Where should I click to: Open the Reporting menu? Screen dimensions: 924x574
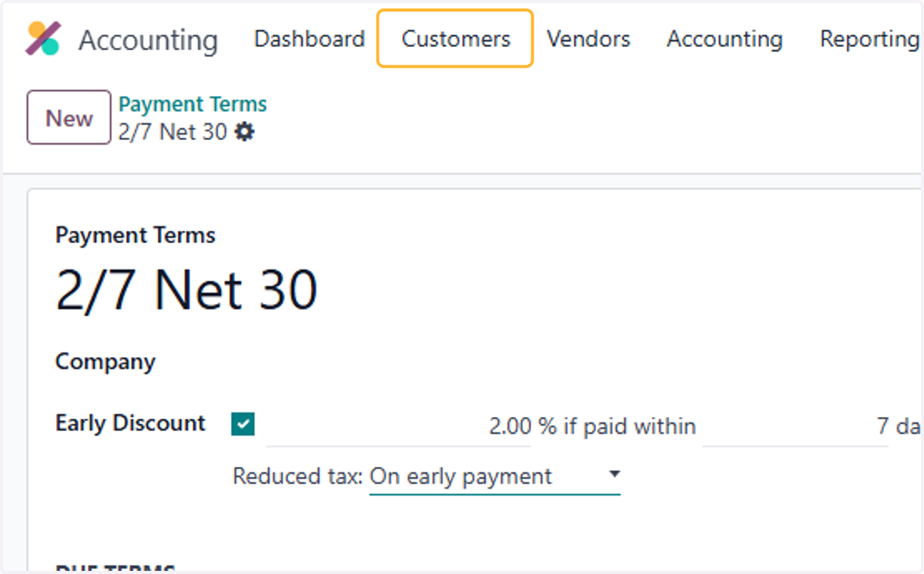click(x=869, y=39)
